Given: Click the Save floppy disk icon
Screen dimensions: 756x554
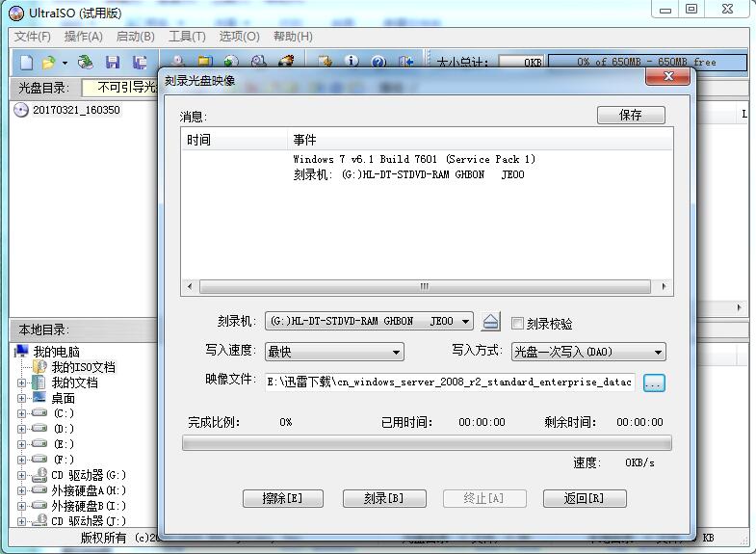Looking at the screenshot, I should (x=113, y=63).
